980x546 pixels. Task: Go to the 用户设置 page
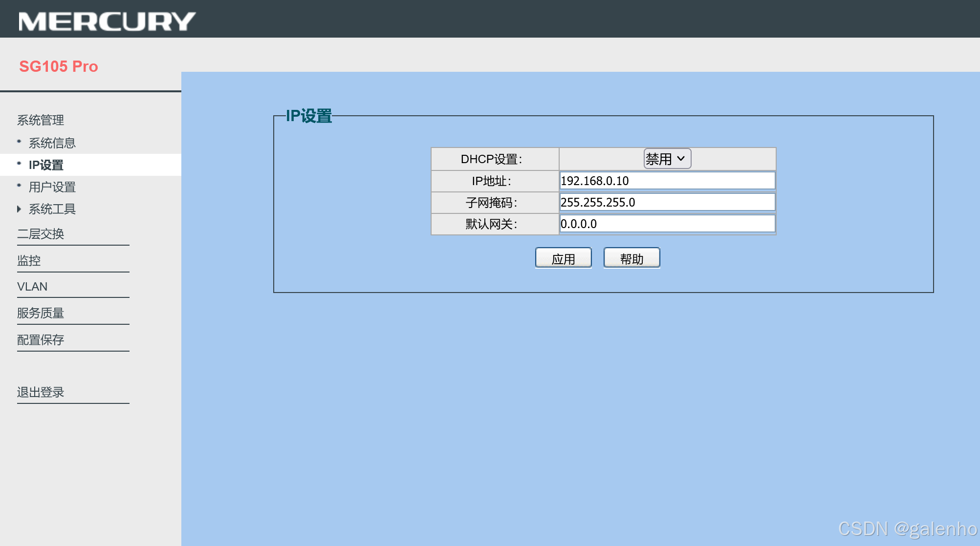tap(52, 187)
